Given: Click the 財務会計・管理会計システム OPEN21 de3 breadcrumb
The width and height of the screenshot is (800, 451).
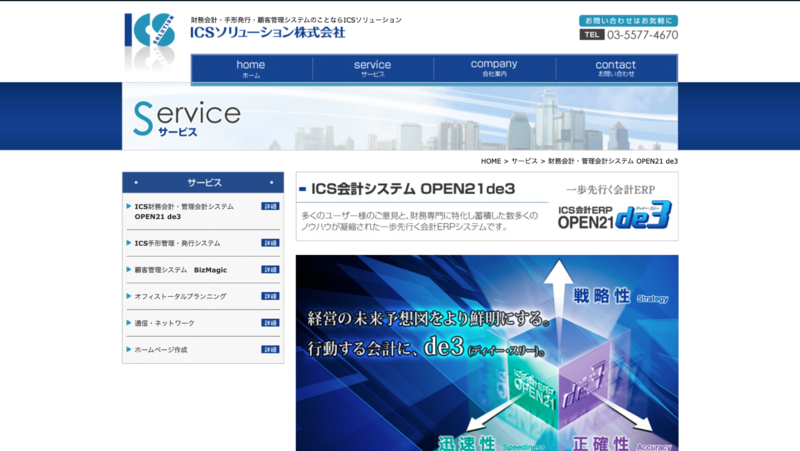Looking at the screenshot, I should pos(613,161).
